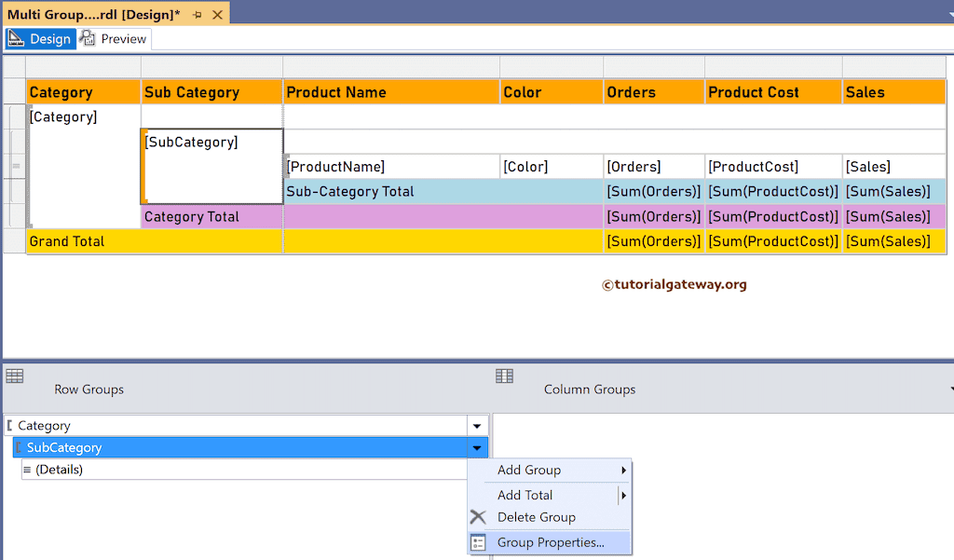The height and width of the screenshot is (560, 954).
Task: Click the Row Groups panel table icon
Action: [x=14, y=376]
